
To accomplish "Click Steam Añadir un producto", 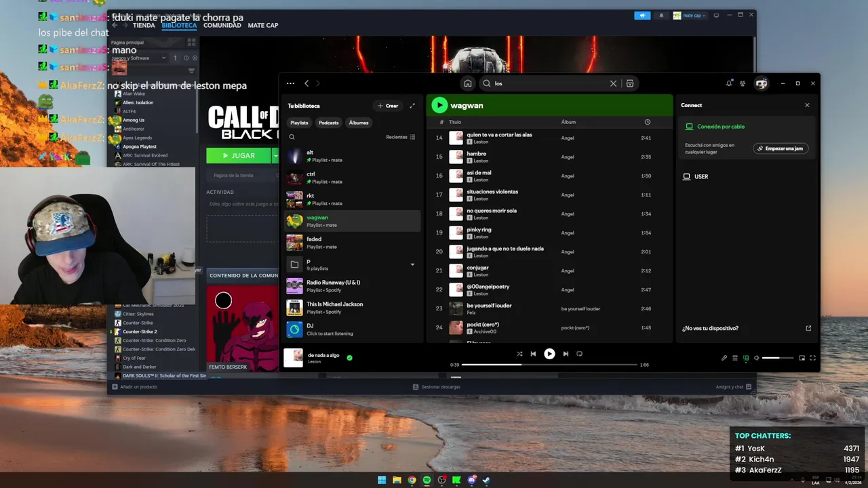I will 135,387.
